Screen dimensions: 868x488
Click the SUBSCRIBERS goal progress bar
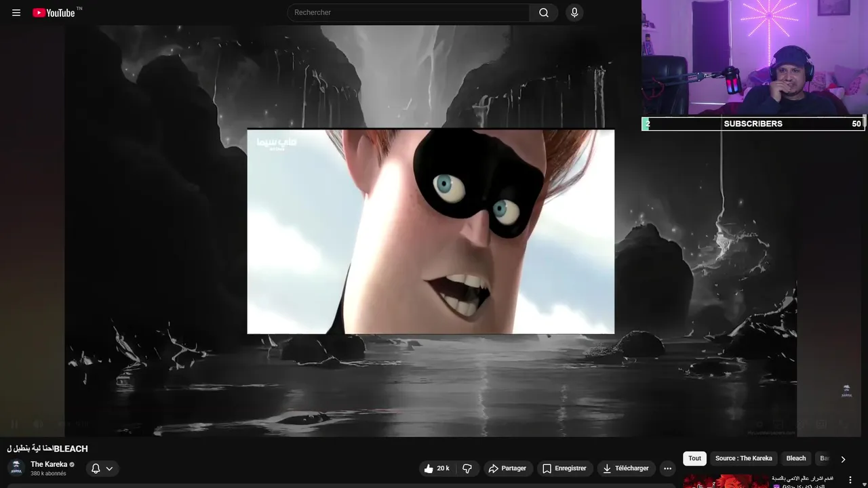[x=754, y=124]
